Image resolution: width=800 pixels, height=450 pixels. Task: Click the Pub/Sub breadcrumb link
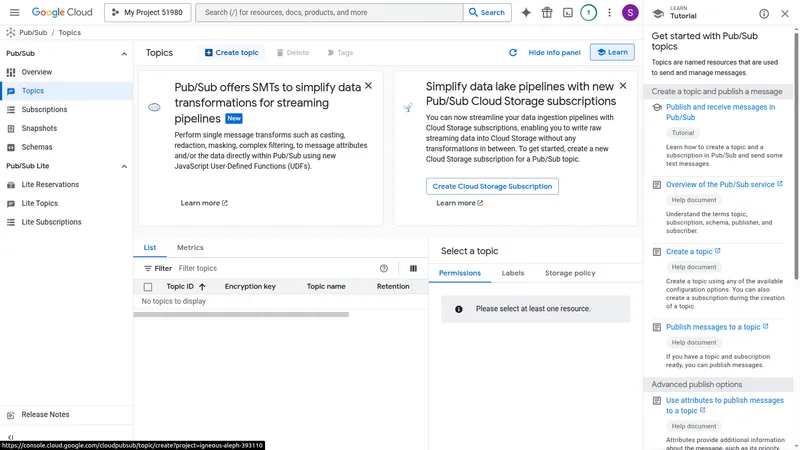point(33,33)
